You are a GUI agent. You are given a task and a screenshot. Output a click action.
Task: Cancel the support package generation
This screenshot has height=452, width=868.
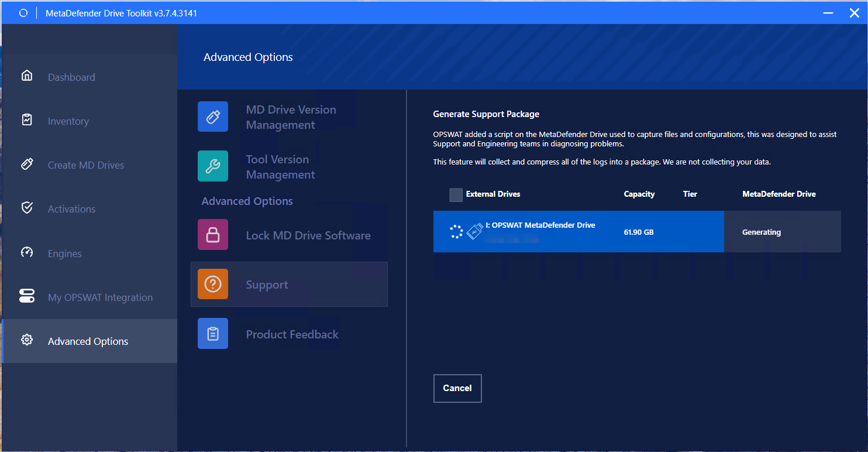[457, 388]
